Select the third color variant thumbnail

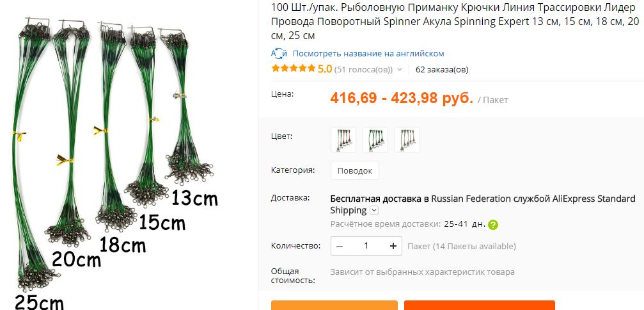pos(407,140)
